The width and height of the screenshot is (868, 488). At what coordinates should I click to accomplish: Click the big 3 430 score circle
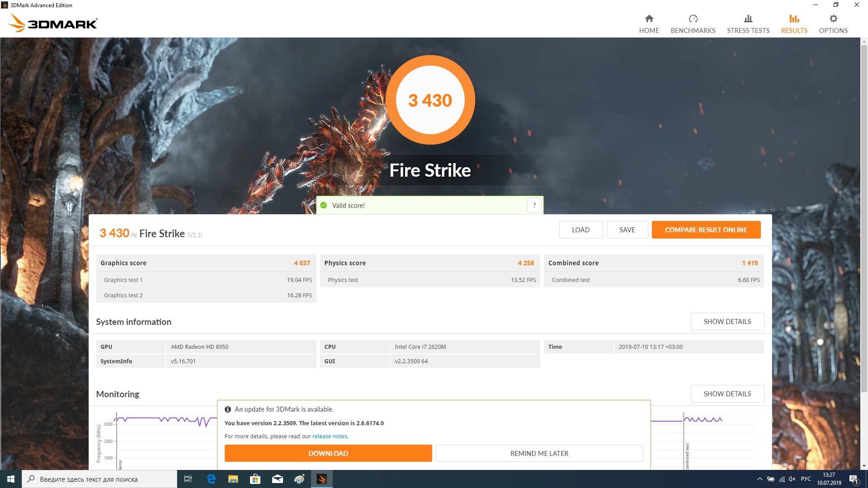click(430, 100)
